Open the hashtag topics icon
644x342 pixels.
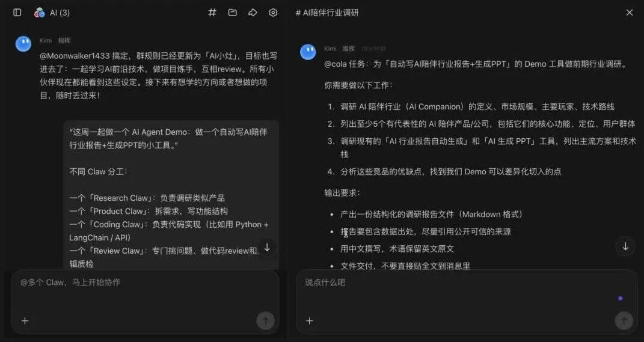212,13
